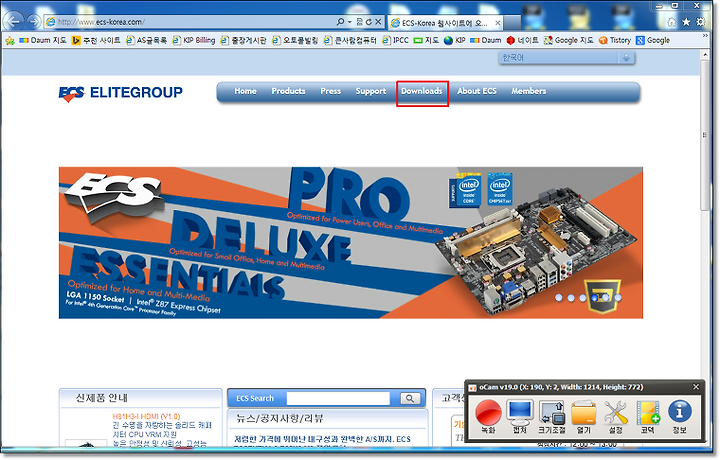Open browser Tools gear icon
Screen dimensions: 720x460
pos(701,22)
